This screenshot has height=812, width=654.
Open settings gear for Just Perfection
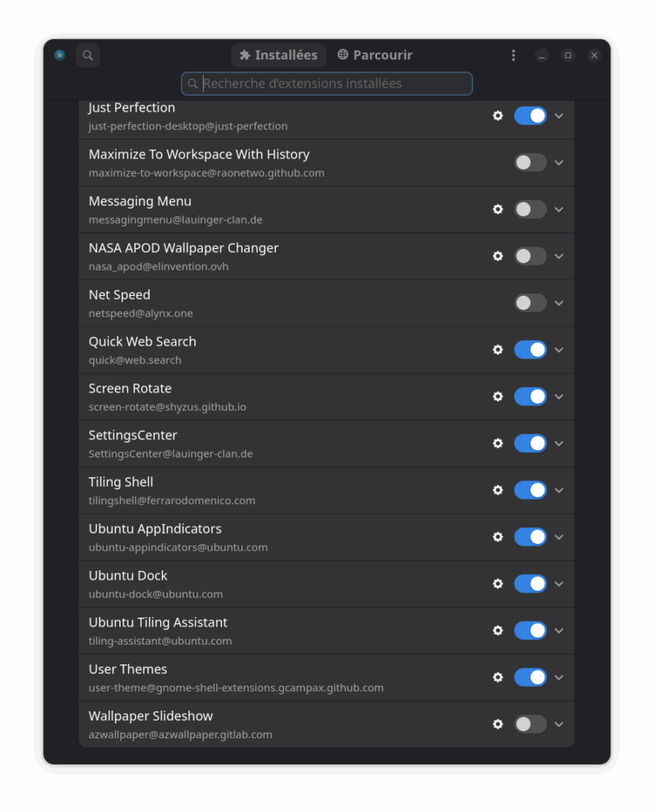click(498, 116)
